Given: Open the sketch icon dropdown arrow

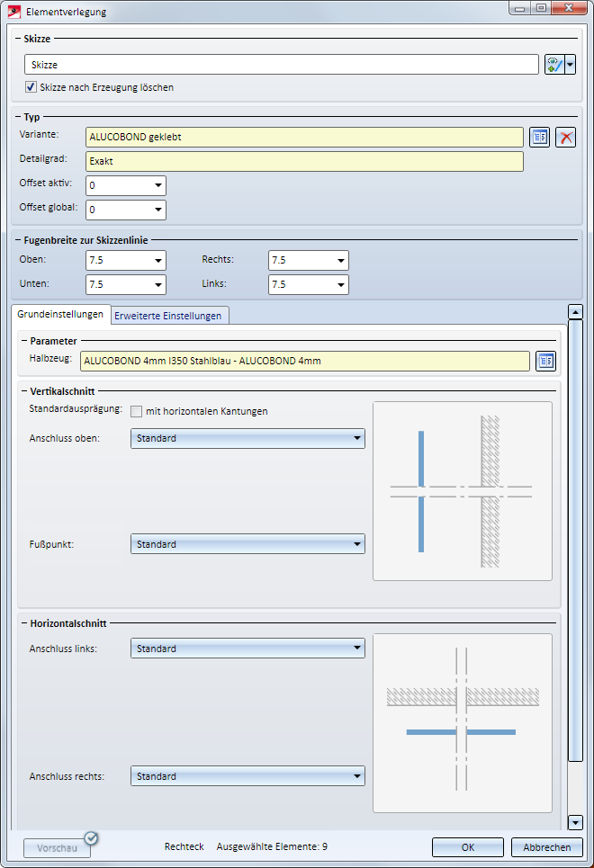Looking at the screenshot, I should click(x=571, y=64).
